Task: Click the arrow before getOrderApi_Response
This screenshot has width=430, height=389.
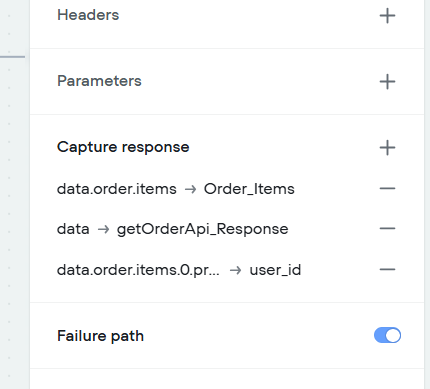Action: point(103,229)
